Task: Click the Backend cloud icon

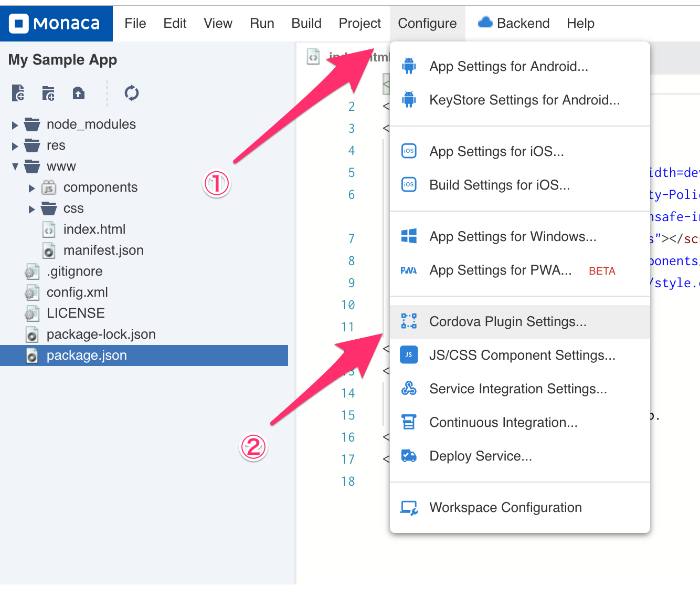Action: 485,23
